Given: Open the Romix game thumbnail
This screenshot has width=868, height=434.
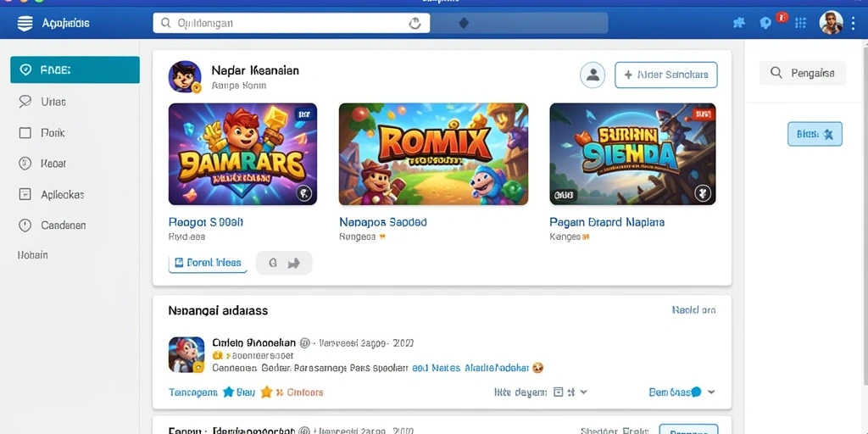Looking at the screenshot, I should tap(433, 154).
